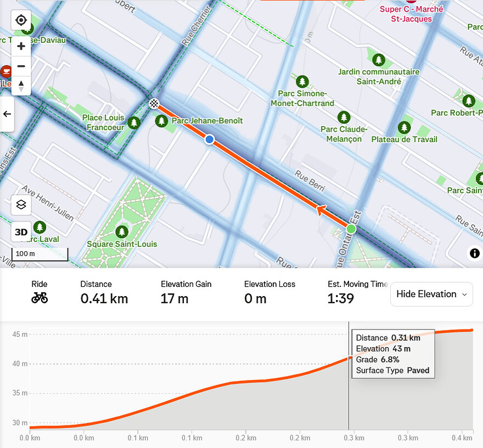Click the Ride bicycle icon

coord(40,298)
